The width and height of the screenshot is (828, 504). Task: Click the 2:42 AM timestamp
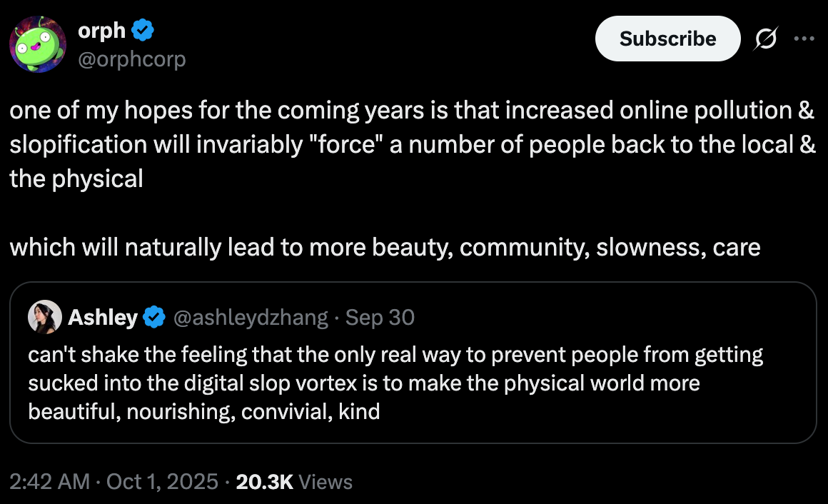[49, 482]
